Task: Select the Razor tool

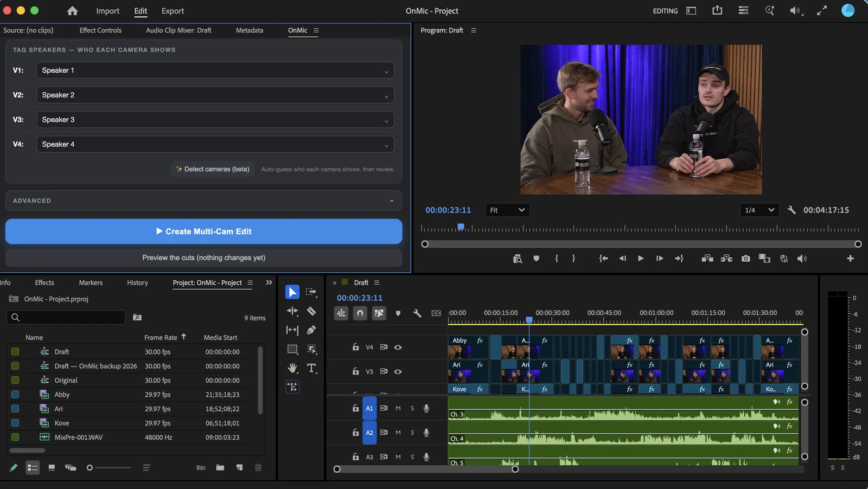Action: pos(311,311)
